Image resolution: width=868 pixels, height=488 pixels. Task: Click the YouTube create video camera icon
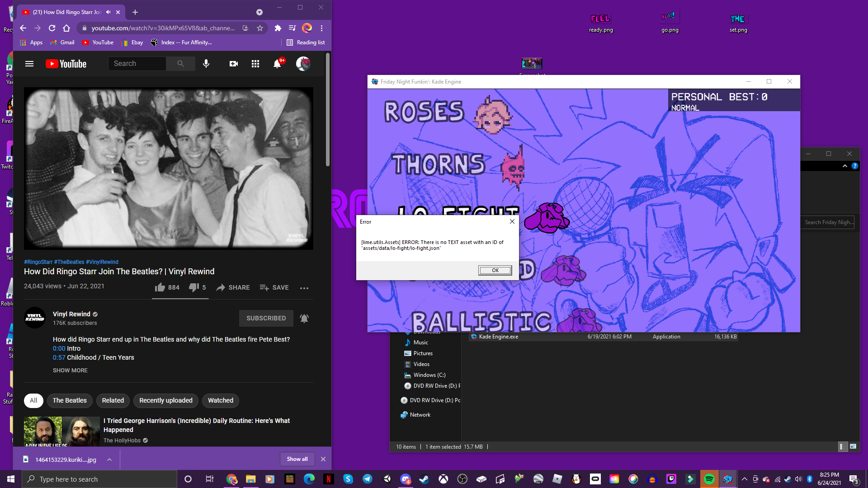(233, 64)
